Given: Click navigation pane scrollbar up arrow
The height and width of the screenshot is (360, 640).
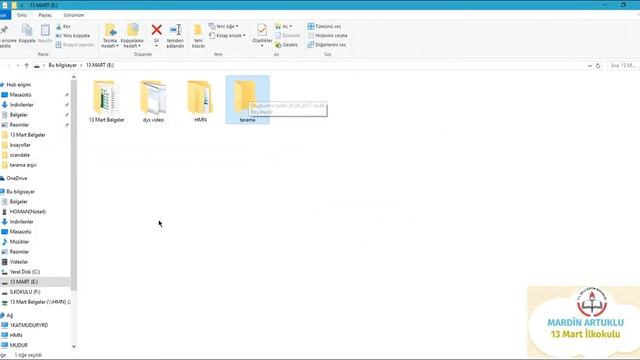Looking at the screenshot, I should (x=74, y=77).
